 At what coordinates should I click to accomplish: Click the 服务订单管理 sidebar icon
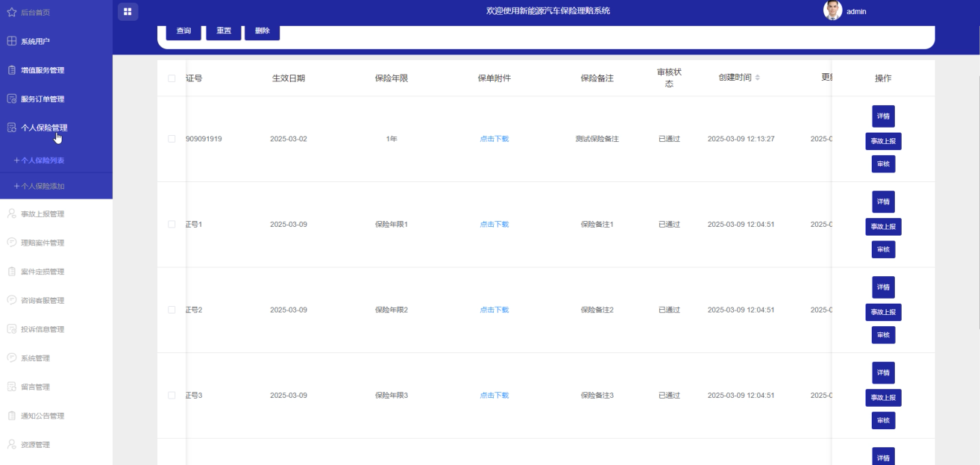[x=11, y=99]
